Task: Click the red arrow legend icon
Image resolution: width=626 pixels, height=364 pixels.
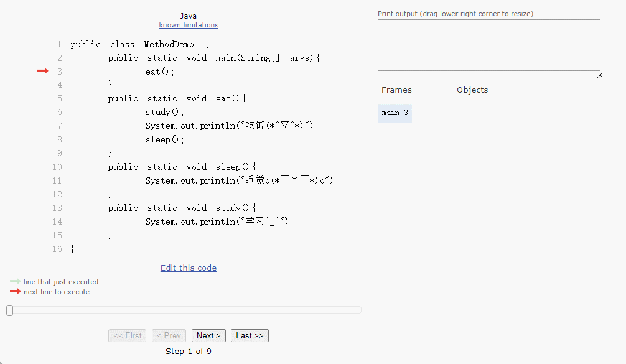Action: coord(15,292)
